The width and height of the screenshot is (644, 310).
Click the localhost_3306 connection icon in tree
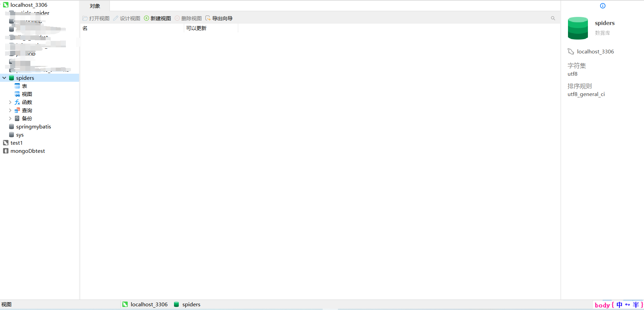(x=6, y=5)
